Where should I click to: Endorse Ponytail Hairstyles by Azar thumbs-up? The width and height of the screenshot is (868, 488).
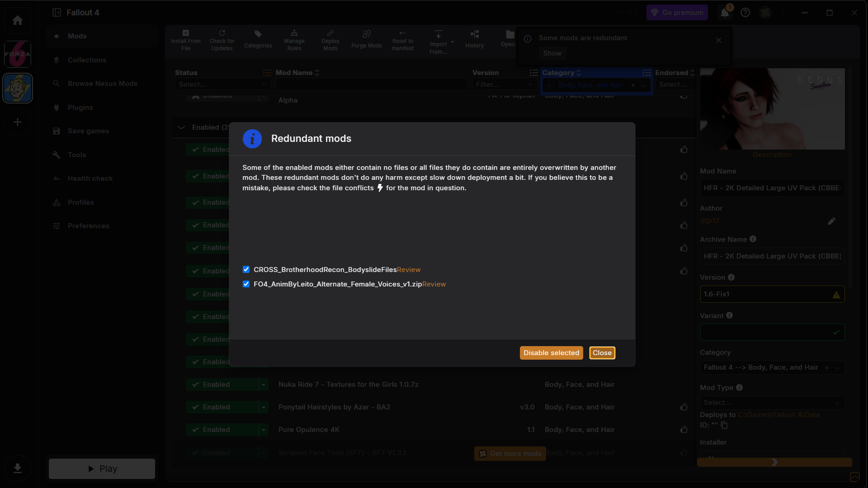click(x=684, y=407)
